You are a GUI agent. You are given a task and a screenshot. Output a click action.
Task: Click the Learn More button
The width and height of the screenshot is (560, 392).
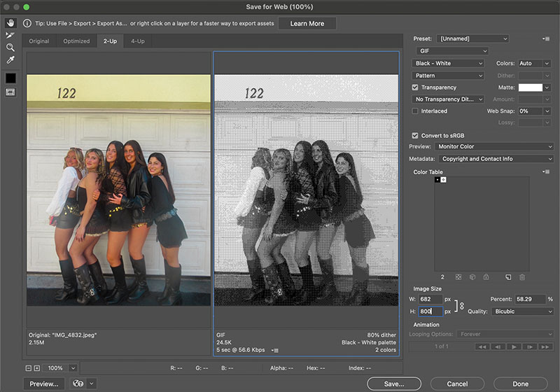(x=307, y=24)
